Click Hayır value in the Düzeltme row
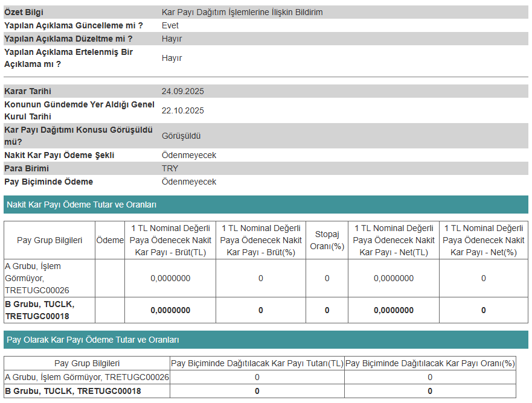Viewport: 532px width, 403px height. click(171, 39)
